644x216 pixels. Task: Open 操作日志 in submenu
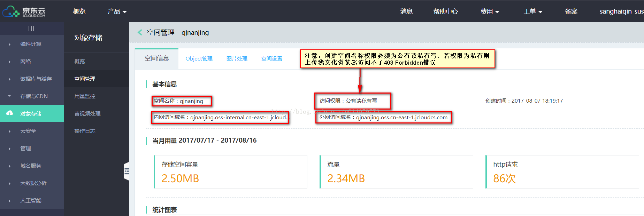(x=97, y=131)
